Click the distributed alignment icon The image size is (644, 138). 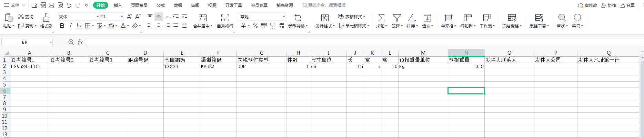pos(184,26)
